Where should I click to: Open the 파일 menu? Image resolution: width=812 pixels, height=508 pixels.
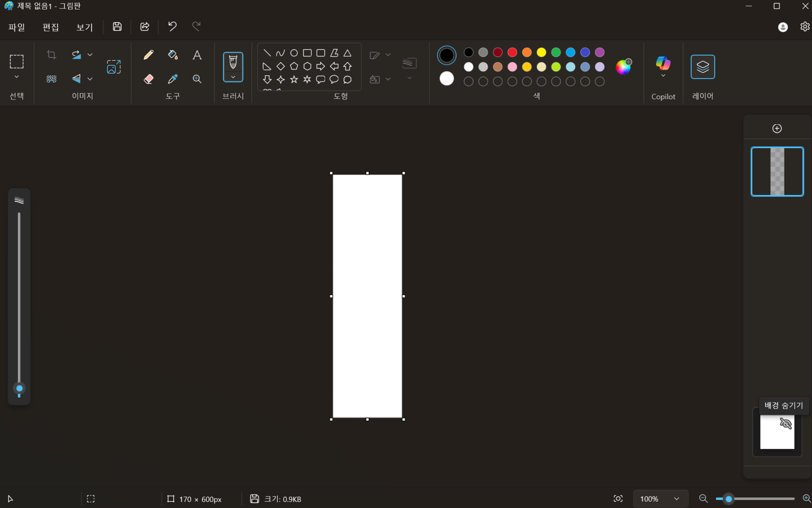tap(17, 27)
